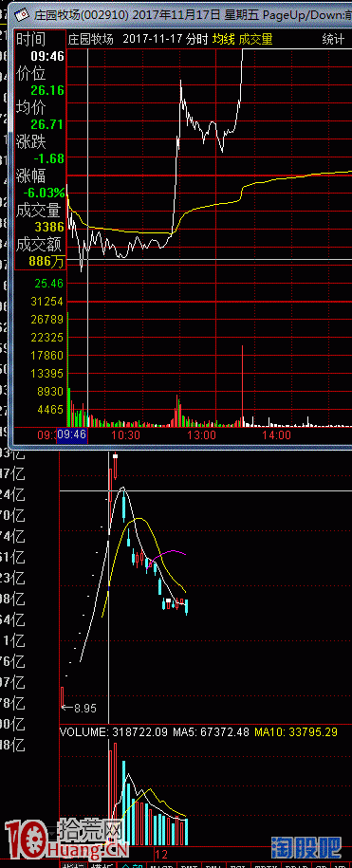Image resolution: width=352 pixels, height=868 pixels.
Task: Click the 13:00 time axis label
Action: pos(201,435)
